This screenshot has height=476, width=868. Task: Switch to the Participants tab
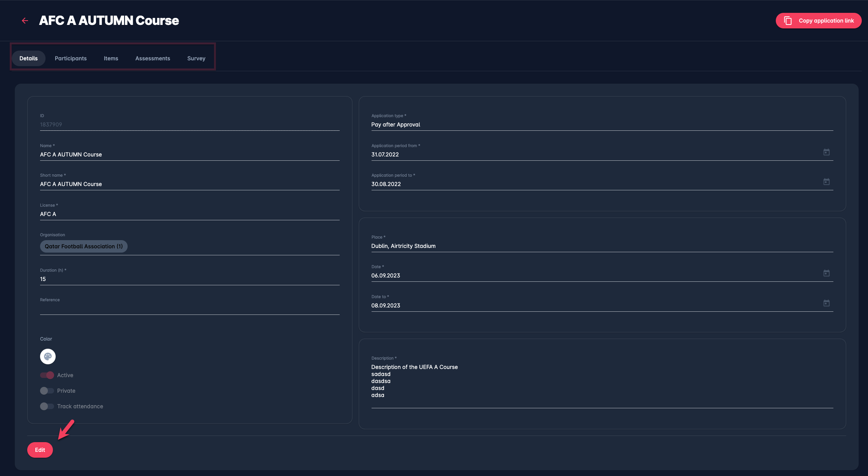(x=71, y=58)
